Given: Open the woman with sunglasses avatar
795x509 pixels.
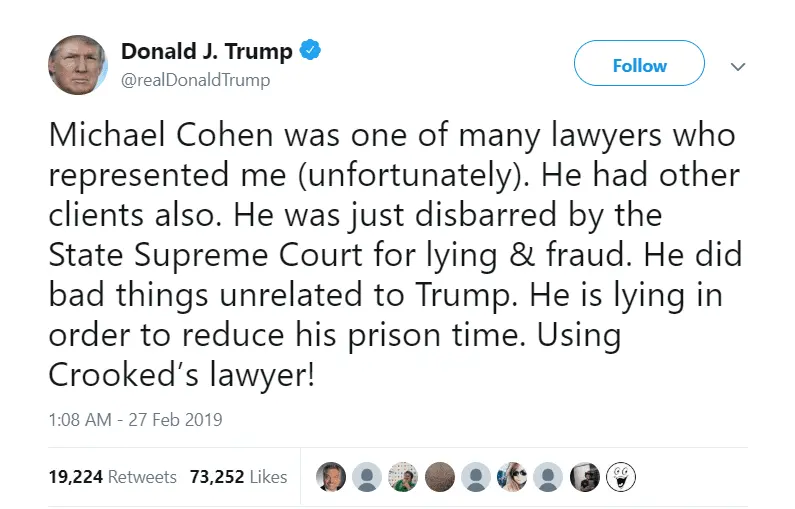Looking at the screenshot, I should point(512,477).
